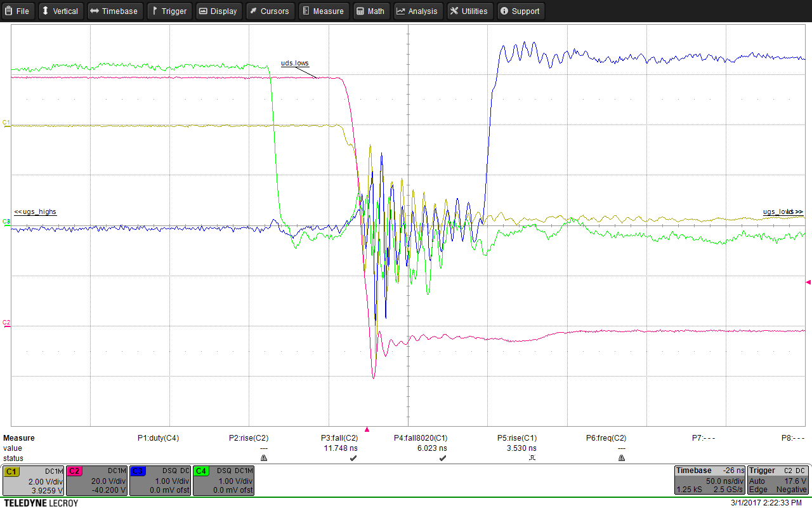Click the ugs_lows trace label

(783, 211)
